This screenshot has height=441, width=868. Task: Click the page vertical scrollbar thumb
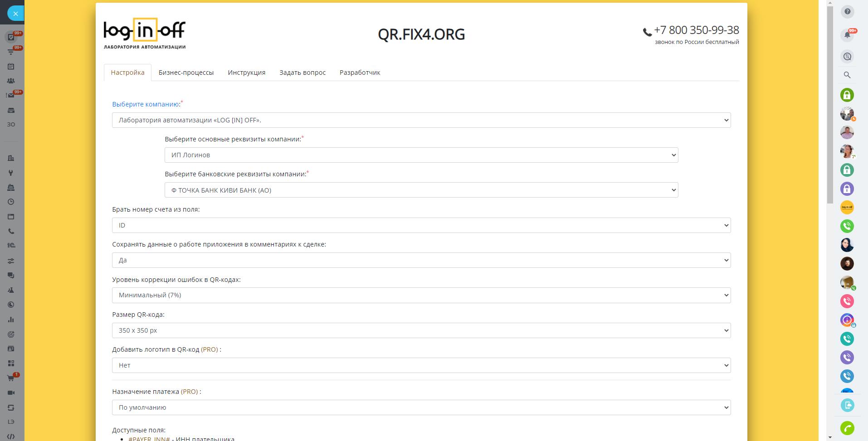click(830, 104)
